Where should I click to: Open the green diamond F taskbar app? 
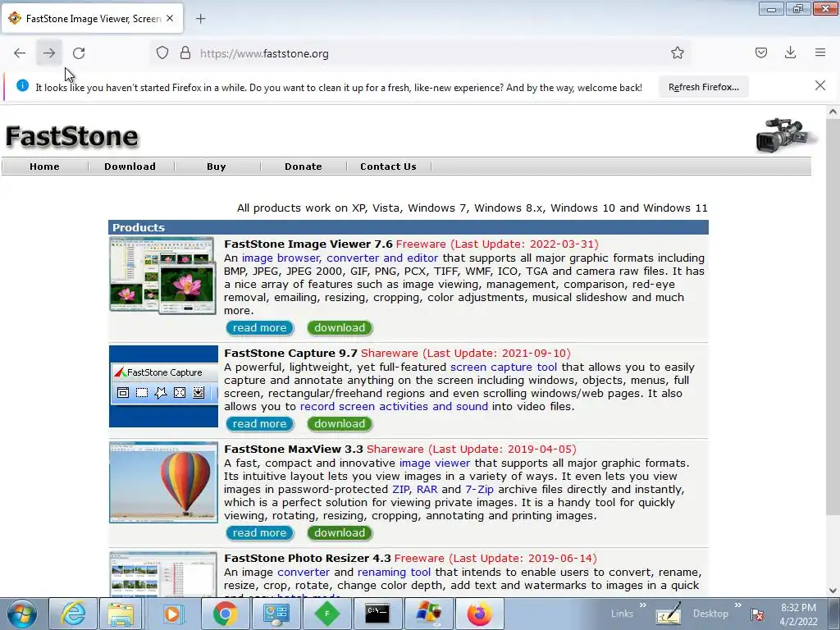tap(326, 614)
